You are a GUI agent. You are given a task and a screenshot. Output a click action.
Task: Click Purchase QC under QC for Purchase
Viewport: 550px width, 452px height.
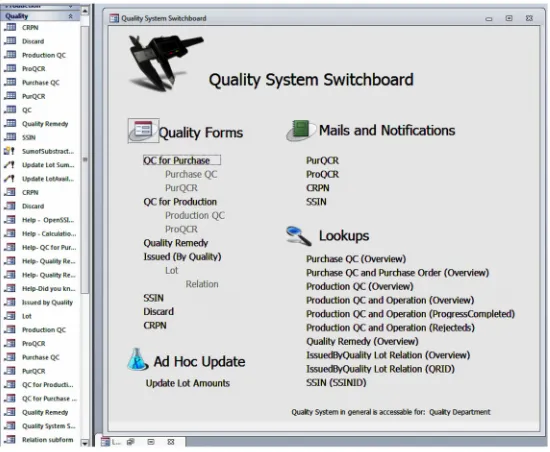coord(191,174)
